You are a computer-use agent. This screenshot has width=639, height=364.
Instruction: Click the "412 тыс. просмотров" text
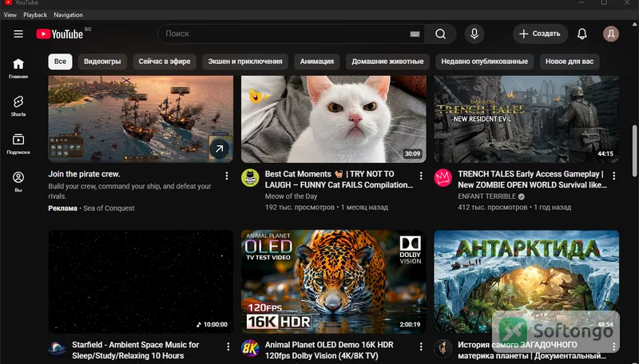(x=492, y=208)
